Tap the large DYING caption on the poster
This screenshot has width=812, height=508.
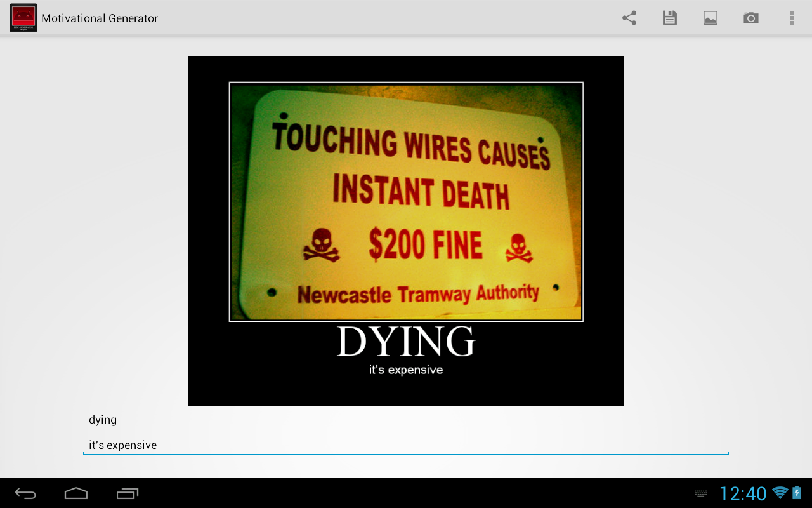406,342
